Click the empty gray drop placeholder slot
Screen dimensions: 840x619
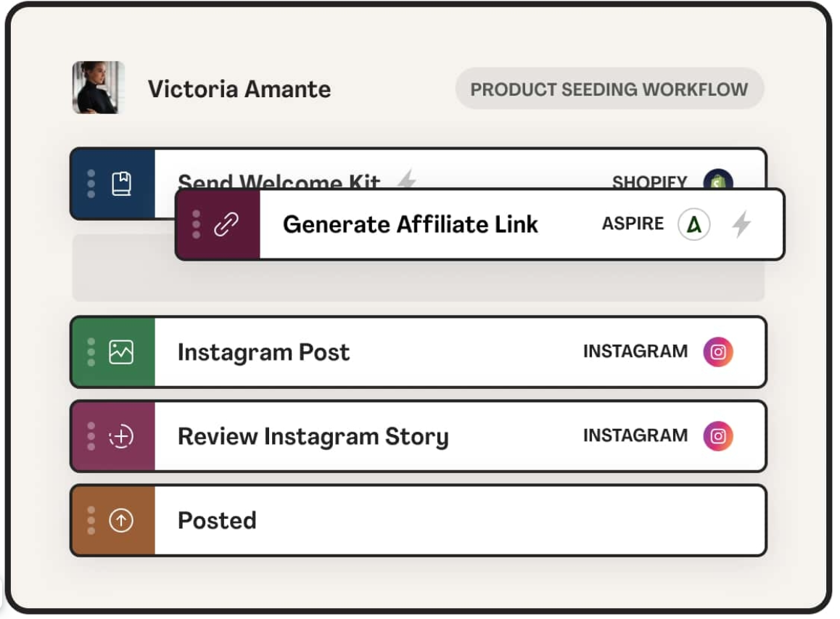(417, 282)
